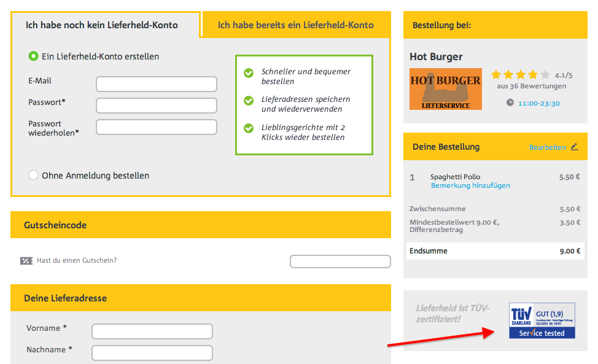Click green checkmark beside Lieferadressen speichern
The width and height of the screenshot is (598, 364).
click(249, 100)
